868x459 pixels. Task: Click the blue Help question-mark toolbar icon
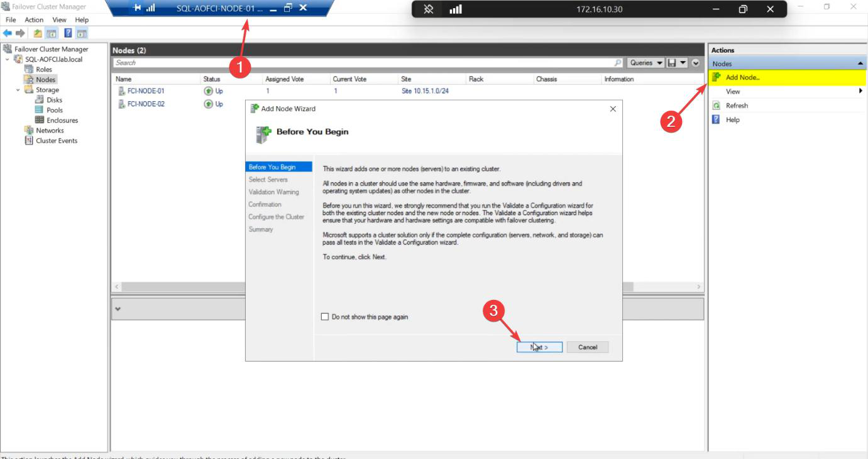68,33
